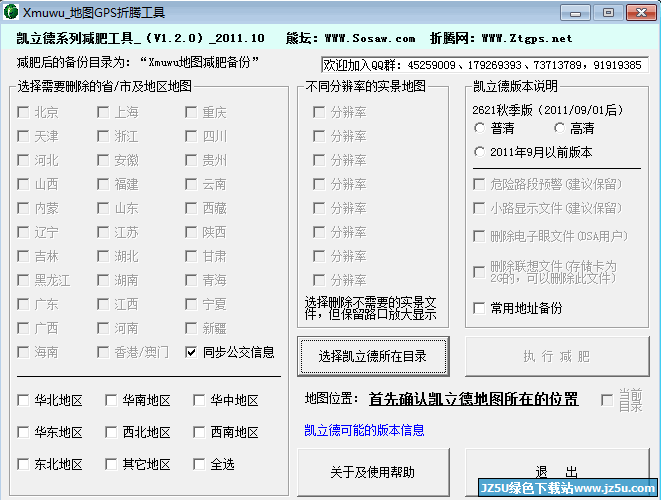
Task: Check the 香港/澳门 checkbox
Action: pyautogui.click(x=103, y=352)
